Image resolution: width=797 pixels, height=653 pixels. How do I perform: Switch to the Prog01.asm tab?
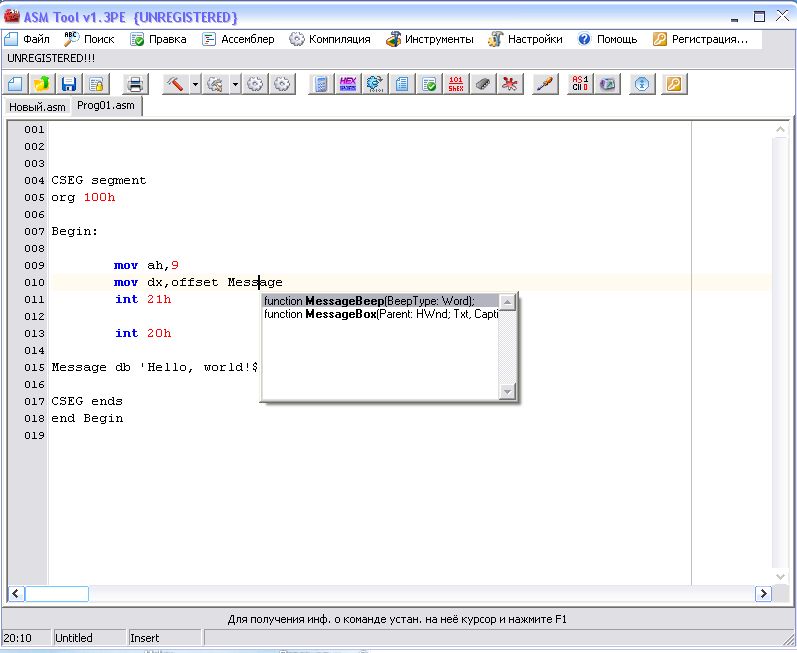tap(106, 106)
